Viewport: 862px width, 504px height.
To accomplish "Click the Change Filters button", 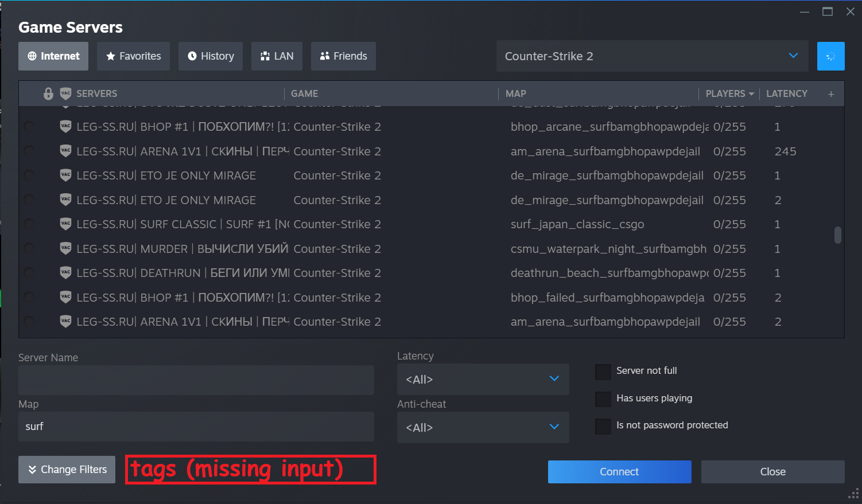I will pyautogui.click(x=67, y=469).
